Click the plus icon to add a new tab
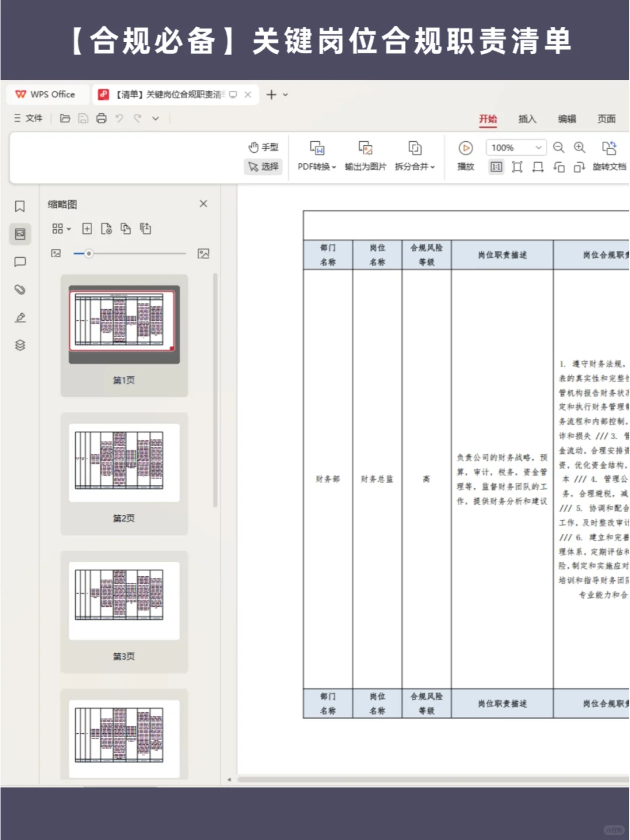Image resolution: width=630 pixels, height=840 pixels. [x=271, y=94]
